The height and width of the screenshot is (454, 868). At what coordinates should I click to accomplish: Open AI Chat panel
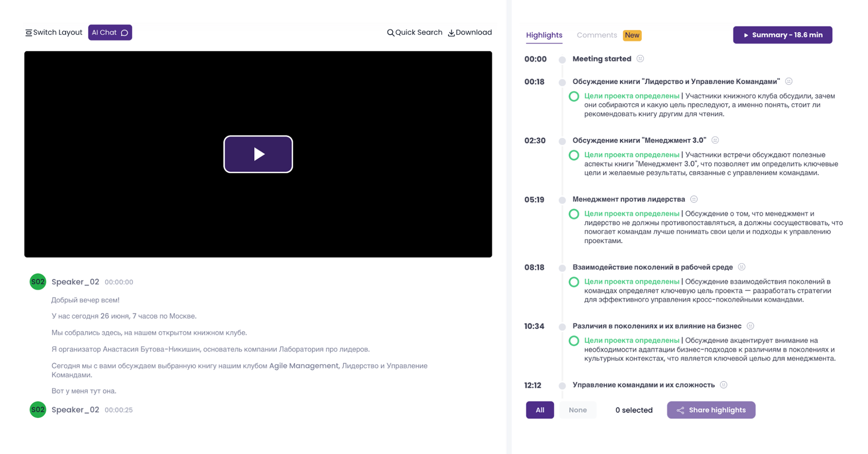(x=110, y=32)
